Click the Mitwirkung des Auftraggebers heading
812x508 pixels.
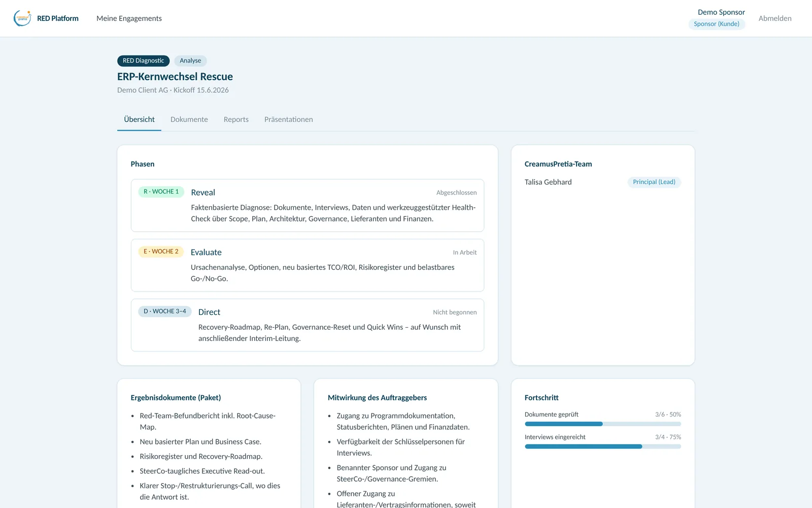tap(377, 398)
